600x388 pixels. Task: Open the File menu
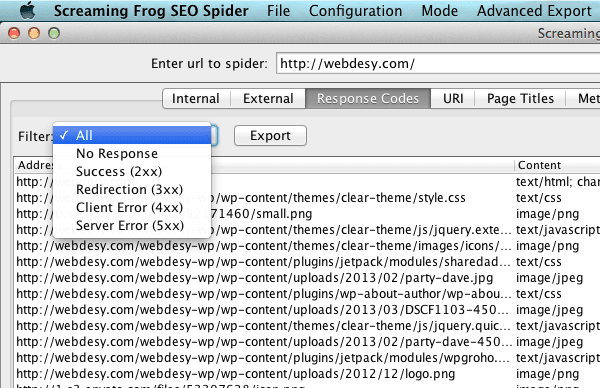tap(278, 11)
